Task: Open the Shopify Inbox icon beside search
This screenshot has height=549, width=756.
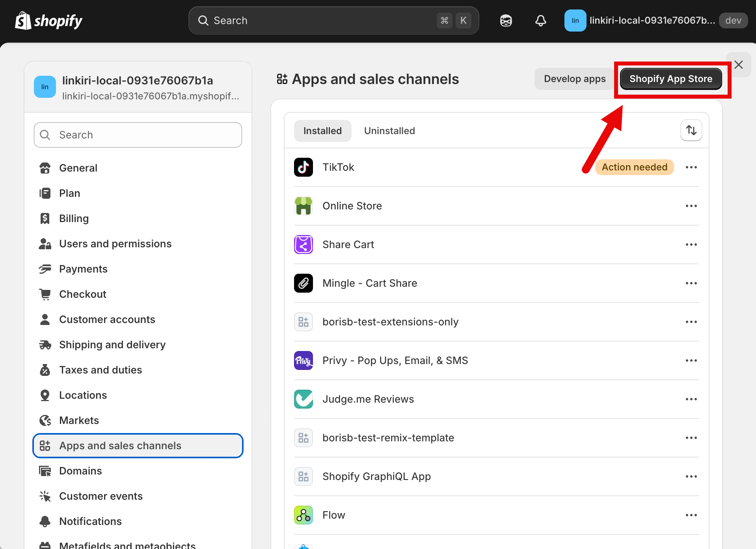Action: pyautogui.click(x=506, y=20)
